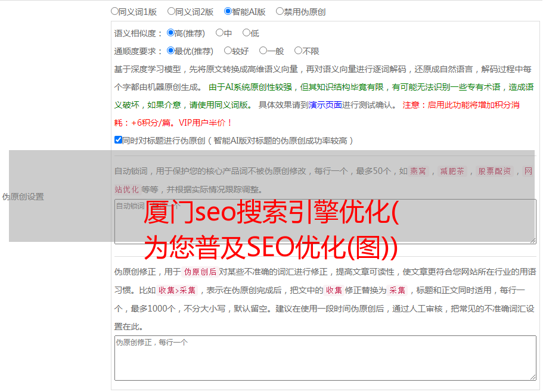The image size is (543, 392).
Task: Click the 伪原创修正 textarea resize handle
Action: (x=533, y=377)
